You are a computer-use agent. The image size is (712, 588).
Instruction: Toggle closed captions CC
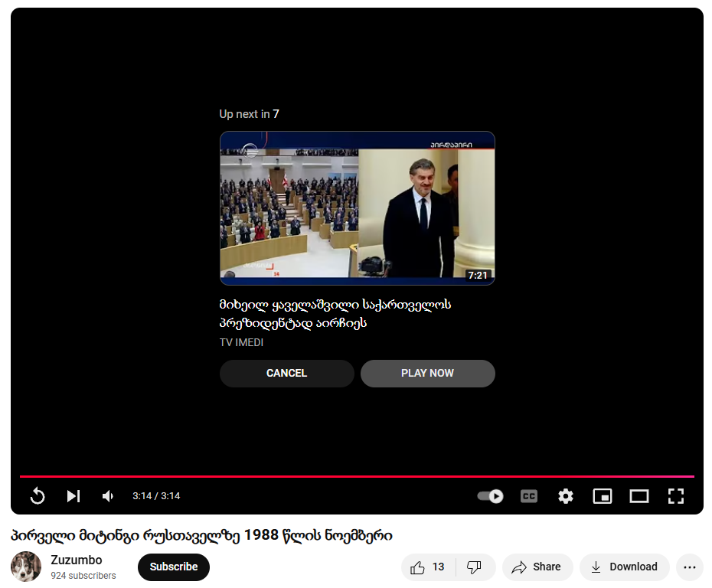point(528,496)
